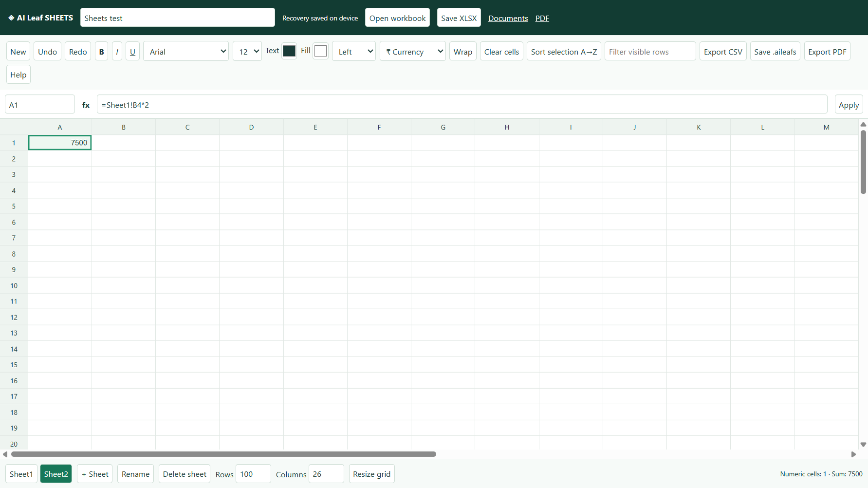Pick a text color swatch
868x488 pixels.
tap(289, 51)
